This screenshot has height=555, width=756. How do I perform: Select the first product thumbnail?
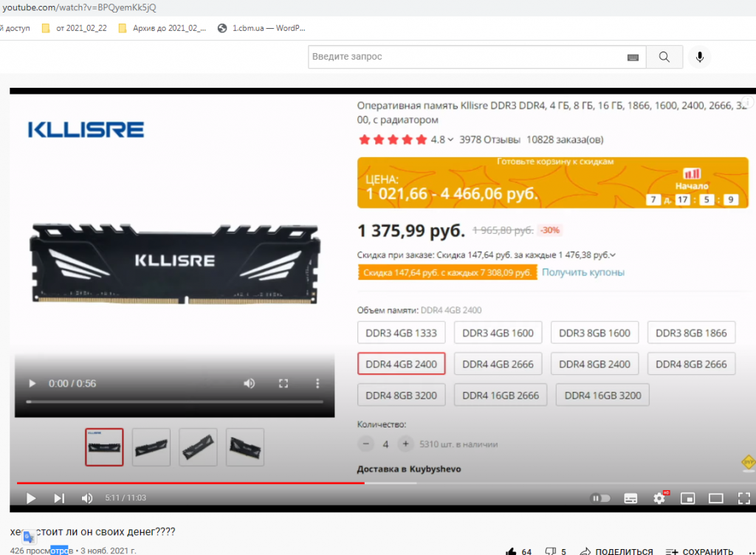click(x=104, y=447)
